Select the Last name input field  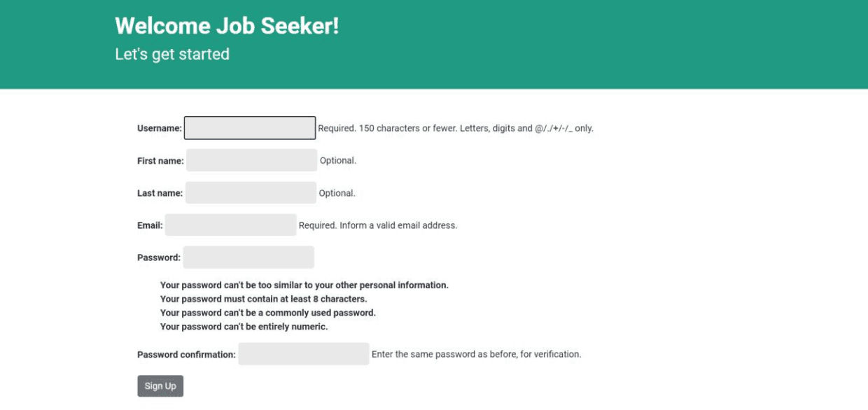tap(251, 193)
